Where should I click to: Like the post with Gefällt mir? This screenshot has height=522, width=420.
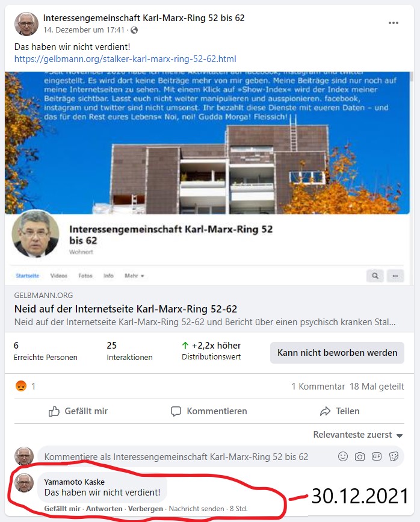tap(78, 411)
